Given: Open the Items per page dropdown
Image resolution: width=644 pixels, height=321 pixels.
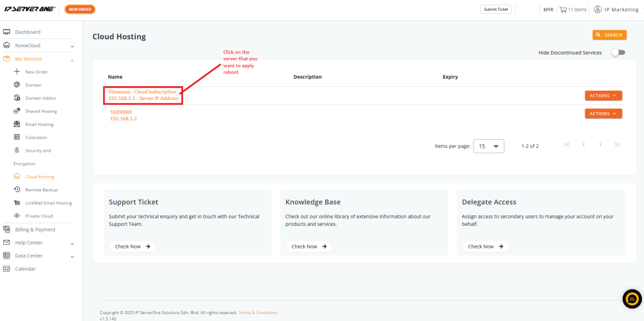Looking at the screenshot, I should point(489,146).
